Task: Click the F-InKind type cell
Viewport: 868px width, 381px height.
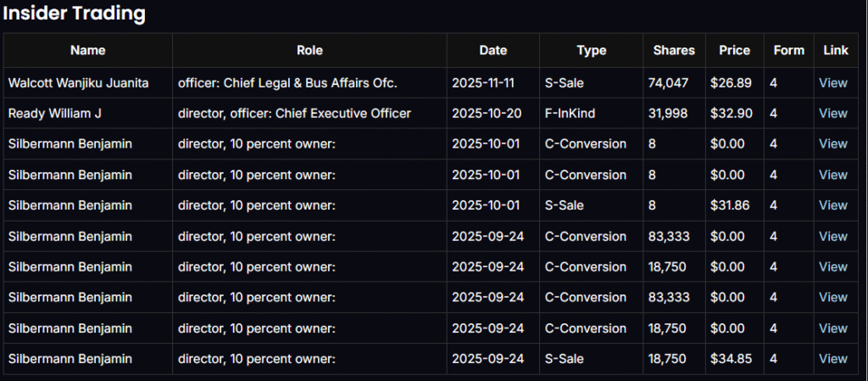Action: [573, 114]
